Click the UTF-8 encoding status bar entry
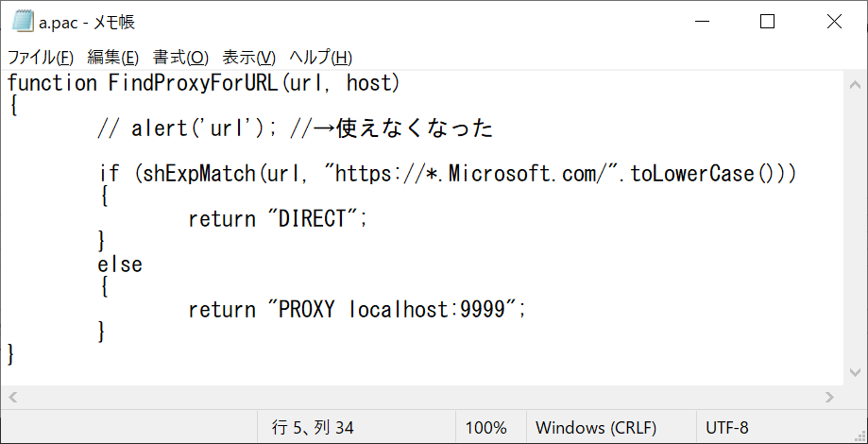 [727, 427]
